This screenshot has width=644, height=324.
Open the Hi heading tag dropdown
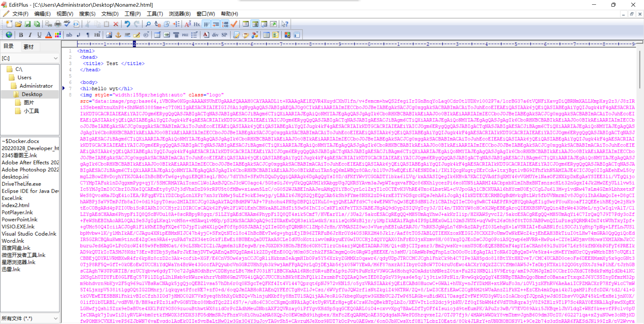[97, 35]
